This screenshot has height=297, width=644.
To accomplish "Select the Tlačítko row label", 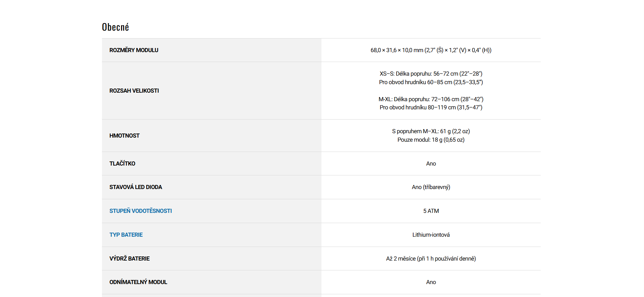I will click(x=122, y=163).
